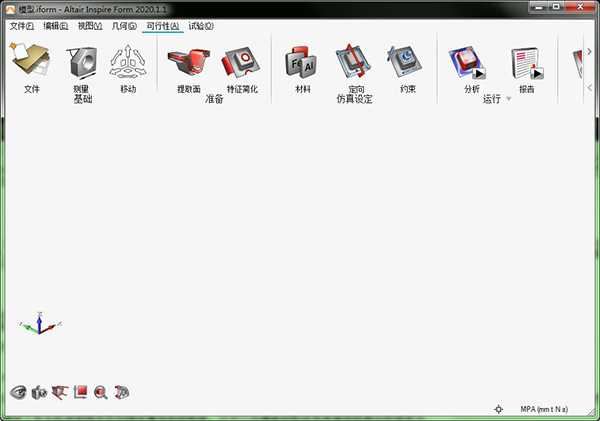Click the partially visible ribbon icon at right
Viewport: 600px width, 421px height.
[x=577, y=64]
